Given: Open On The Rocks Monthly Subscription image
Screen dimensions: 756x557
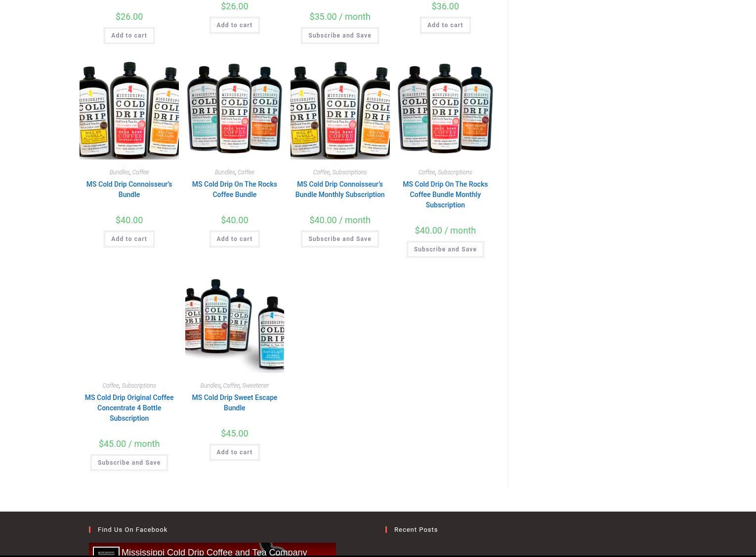Looking at the screenshot, I should point(445,110).
